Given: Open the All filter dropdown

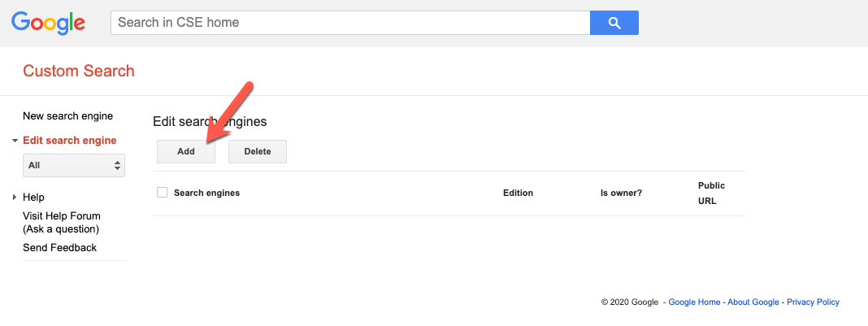Looking at the screenshot, I should click(x=74, y=165).
